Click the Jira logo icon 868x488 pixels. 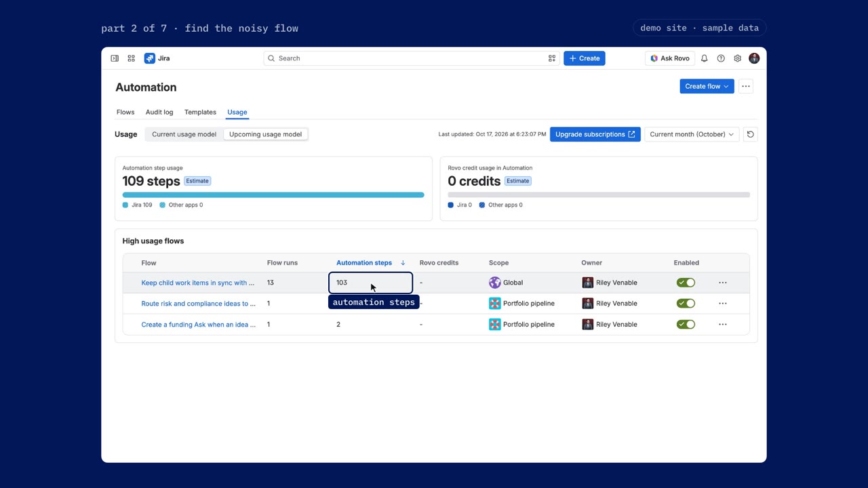[x=150, y=58]
